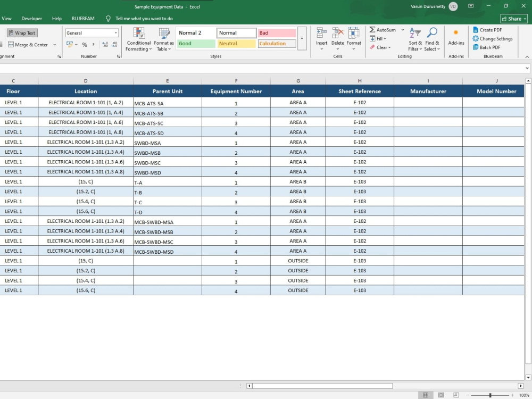This screenshot has width=532, height=399.
Task: Toggle Wrap Text button
Action: (x=22, y=33)
